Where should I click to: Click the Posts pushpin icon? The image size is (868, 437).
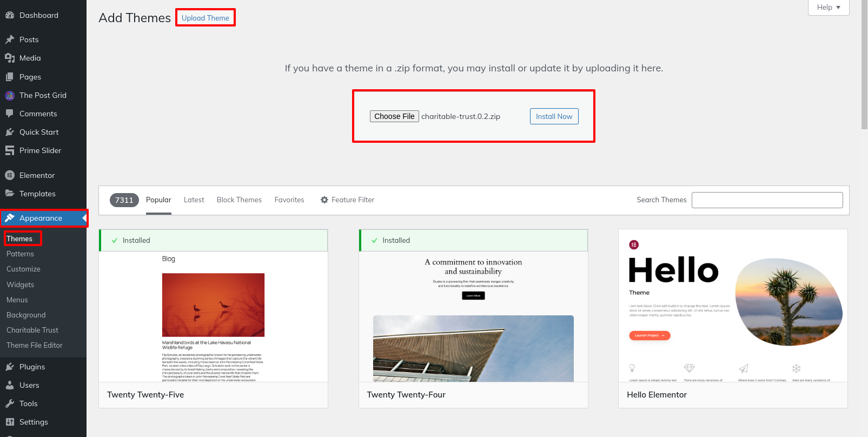10,39
